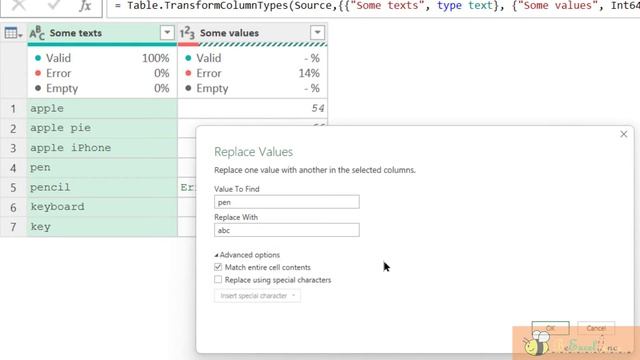Close the Replace Values dialog

tap(624, 134)
